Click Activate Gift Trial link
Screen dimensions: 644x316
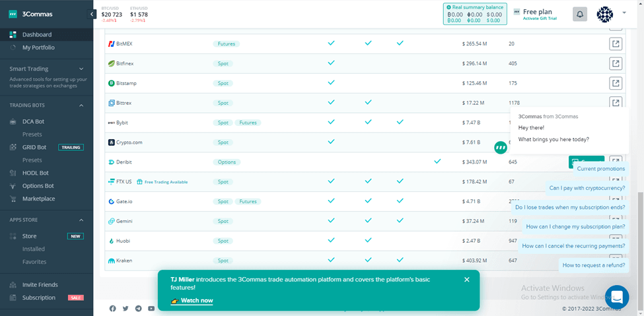[x=540, y=18]
